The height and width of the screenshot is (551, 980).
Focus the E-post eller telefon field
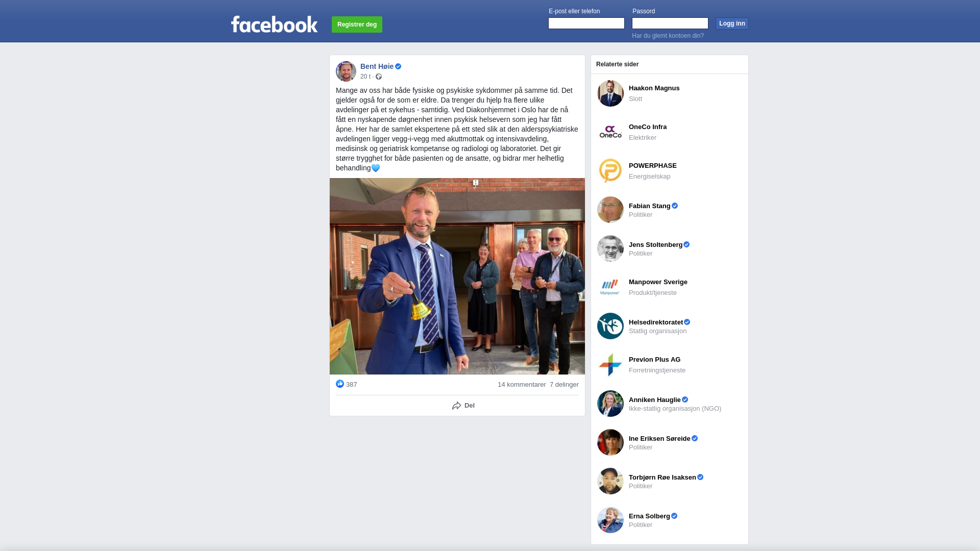(x=586, y=23)
